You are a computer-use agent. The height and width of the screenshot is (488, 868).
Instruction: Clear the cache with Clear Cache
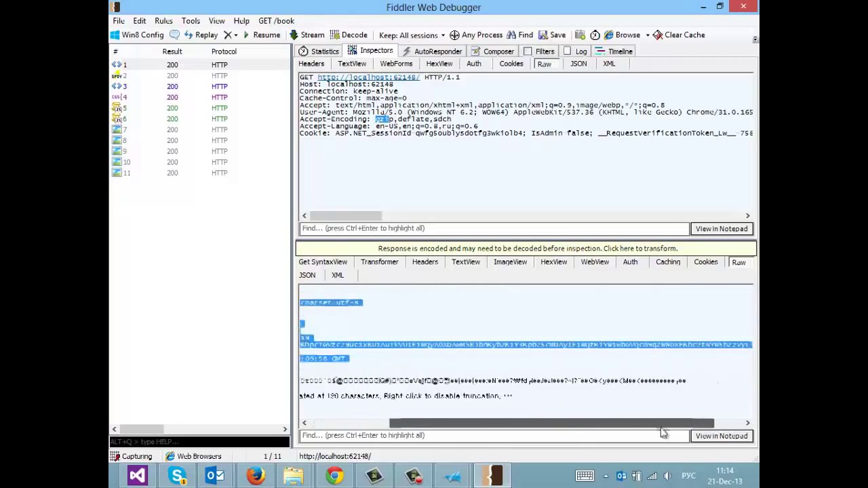point(679,35)
